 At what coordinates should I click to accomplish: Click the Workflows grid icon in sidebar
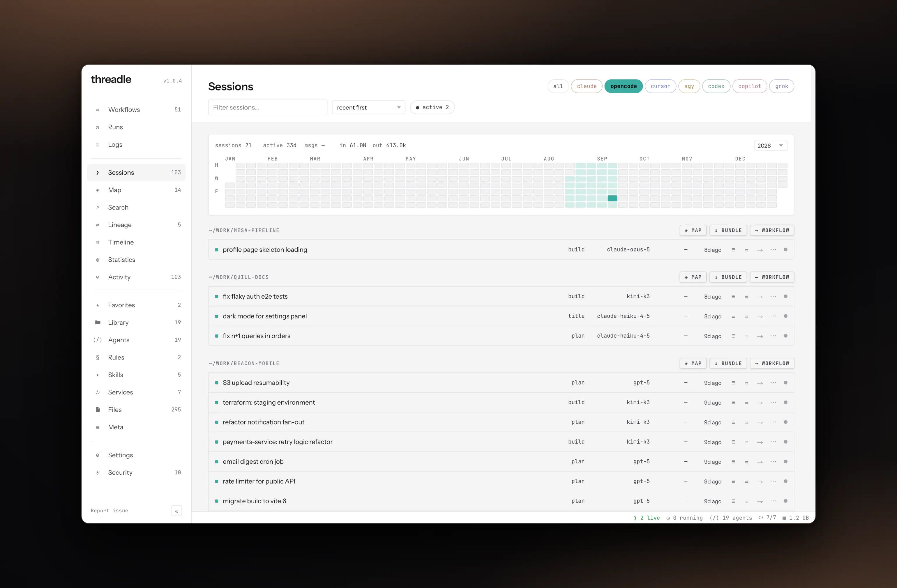(x=98, y=110)
